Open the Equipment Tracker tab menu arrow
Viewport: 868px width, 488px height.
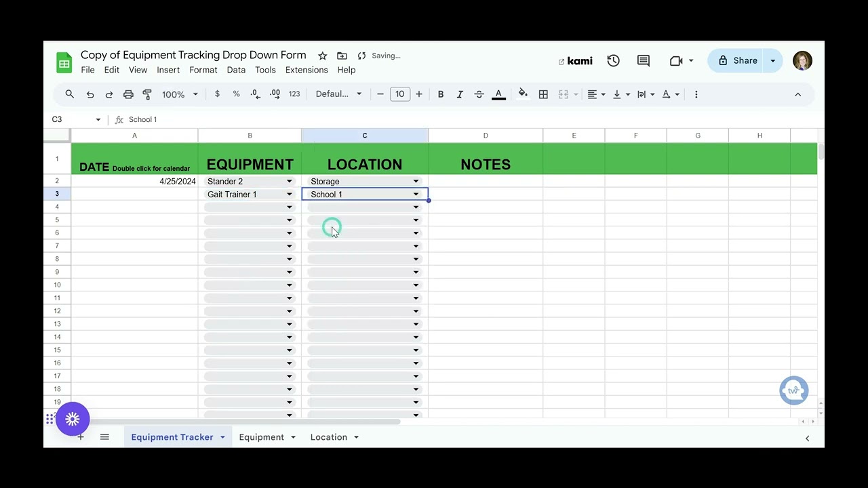(222, 437)
